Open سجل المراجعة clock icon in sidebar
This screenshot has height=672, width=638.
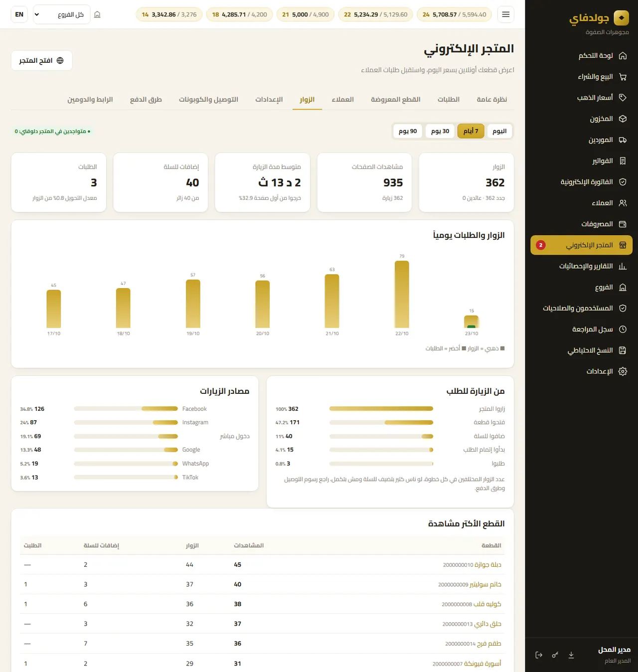623,330
